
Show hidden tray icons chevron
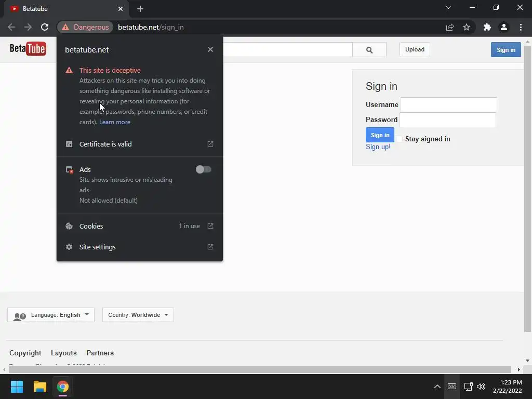coord(437,387)
